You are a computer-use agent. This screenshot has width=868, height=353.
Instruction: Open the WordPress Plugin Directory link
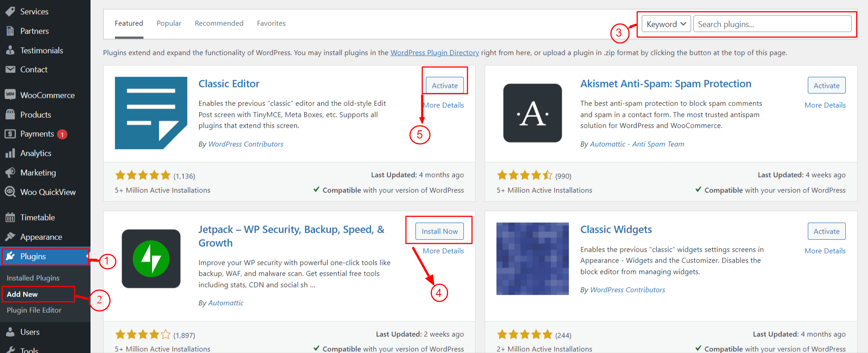coord(434,52)
